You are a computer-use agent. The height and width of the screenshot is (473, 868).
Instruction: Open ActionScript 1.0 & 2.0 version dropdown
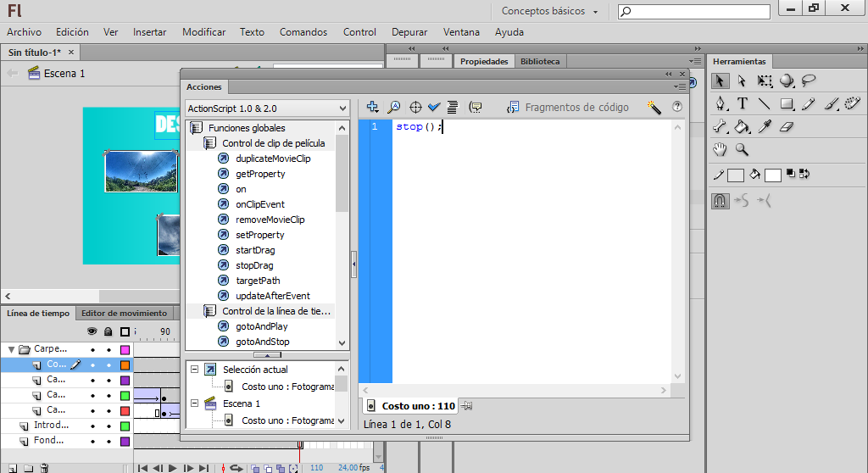[267, 108]
